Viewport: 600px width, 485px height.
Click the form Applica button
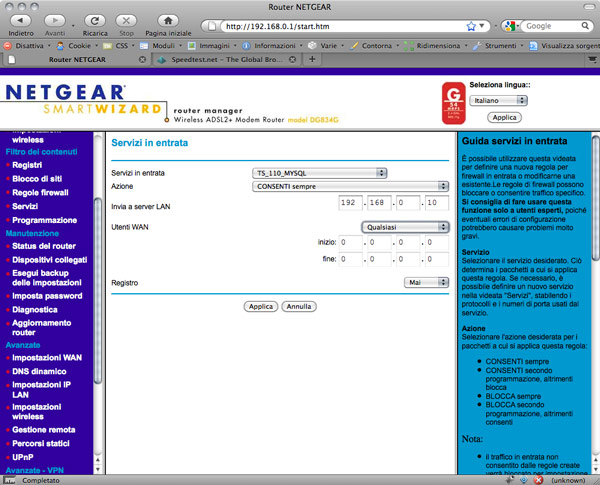click(261, 307)
